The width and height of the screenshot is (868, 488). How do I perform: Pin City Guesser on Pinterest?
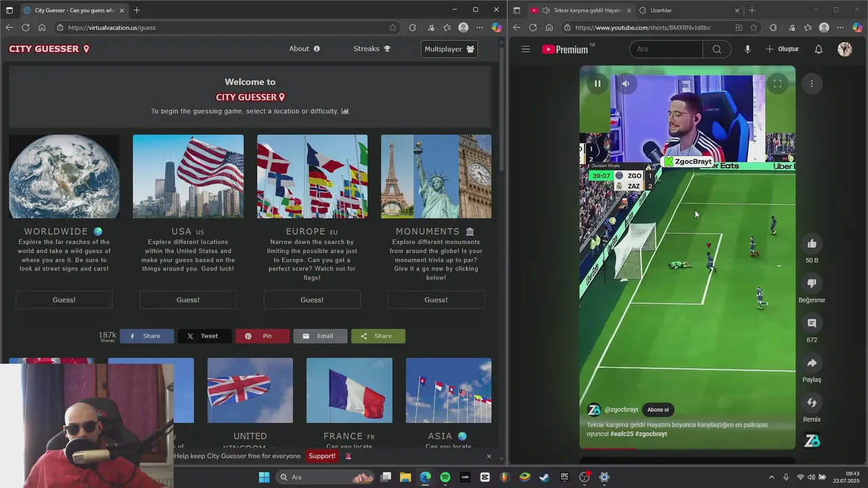pyautogui.click(x=262, y=336)
